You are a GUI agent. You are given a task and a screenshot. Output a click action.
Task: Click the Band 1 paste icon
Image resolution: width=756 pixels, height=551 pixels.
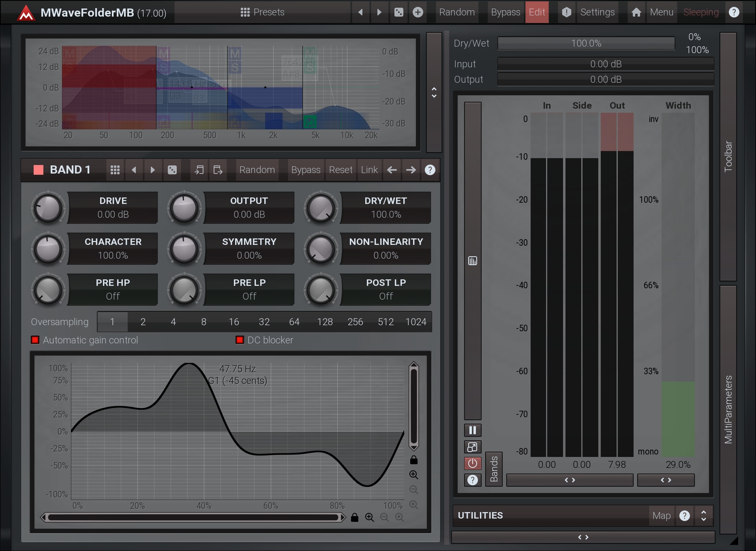pyautogui.click(x=218, y=170)
